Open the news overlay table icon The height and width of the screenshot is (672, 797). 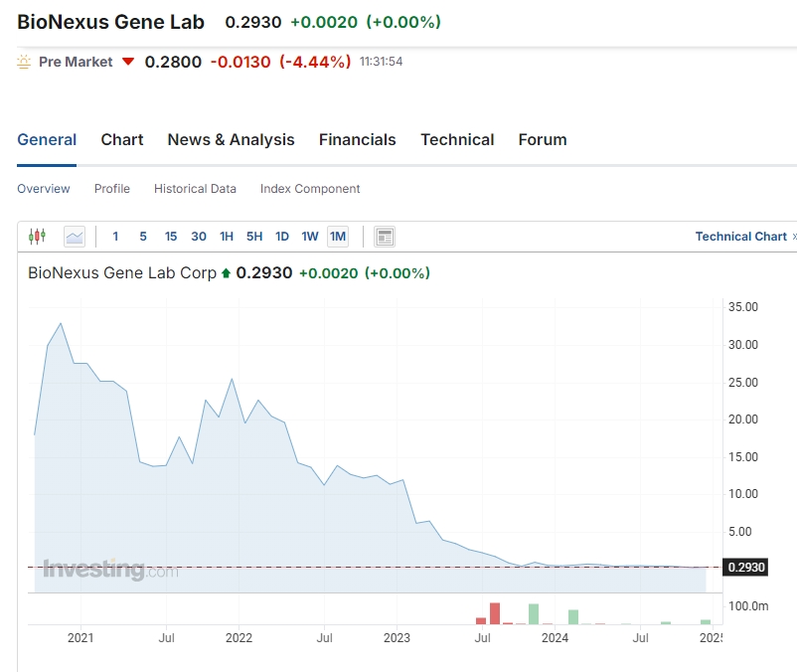385,237
